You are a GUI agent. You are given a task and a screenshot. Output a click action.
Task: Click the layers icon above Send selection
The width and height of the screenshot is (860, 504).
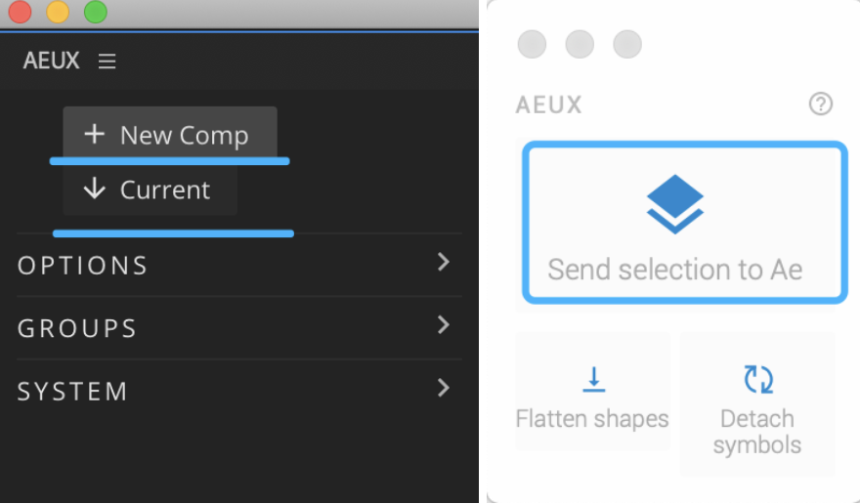(675, 205)
